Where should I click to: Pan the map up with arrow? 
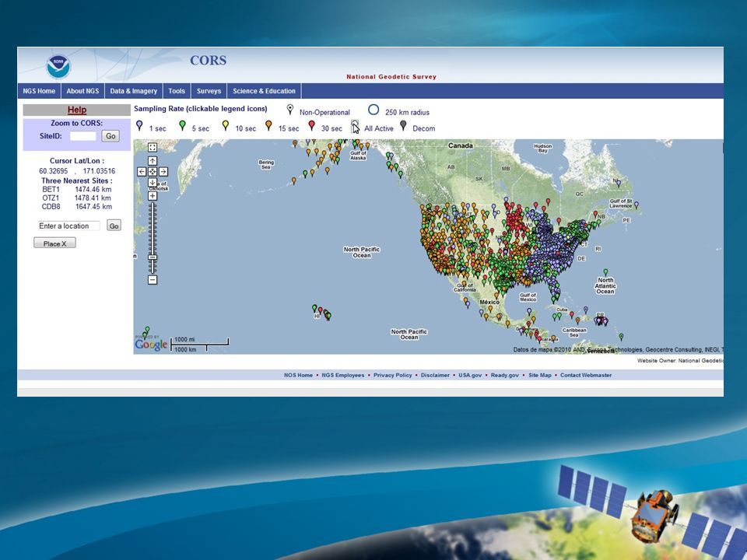tap(153, 161)
